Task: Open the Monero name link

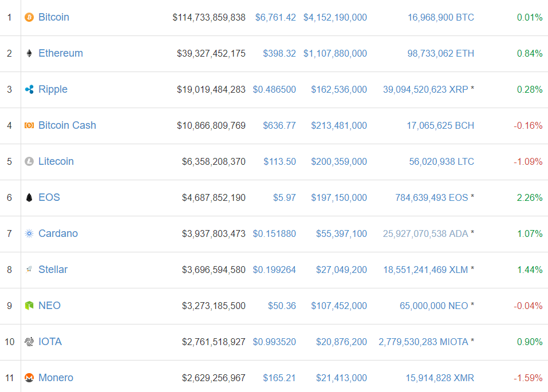Action: pyautogui.click(x=56, y=378)
